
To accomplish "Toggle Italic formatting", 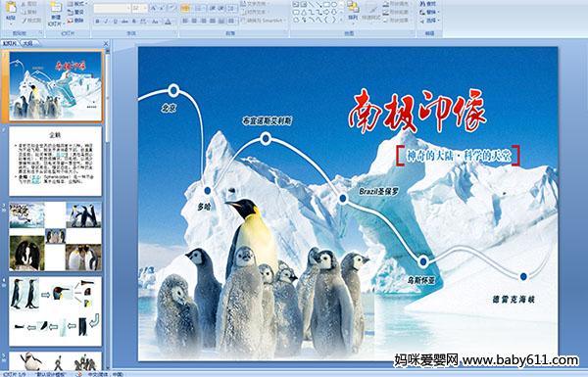I will pos(106,22).
